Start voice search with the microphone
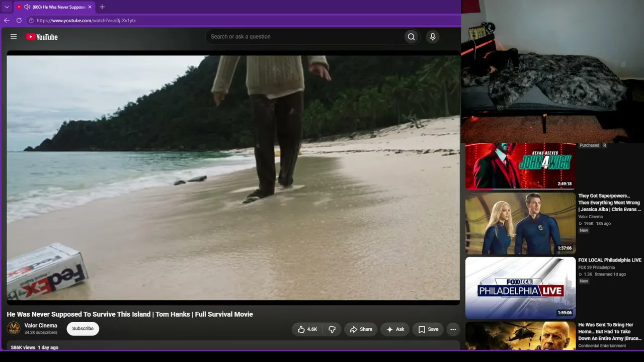Screen dimensions: 644x362 tap(432, 37)
